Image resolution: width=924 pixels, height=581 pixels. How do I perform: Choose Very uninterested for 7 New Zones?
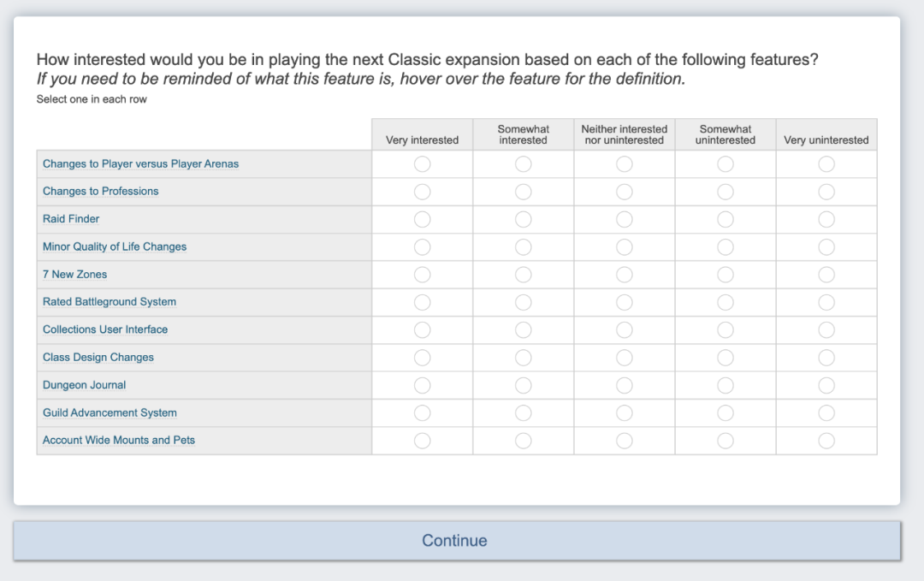click(826, 275)
